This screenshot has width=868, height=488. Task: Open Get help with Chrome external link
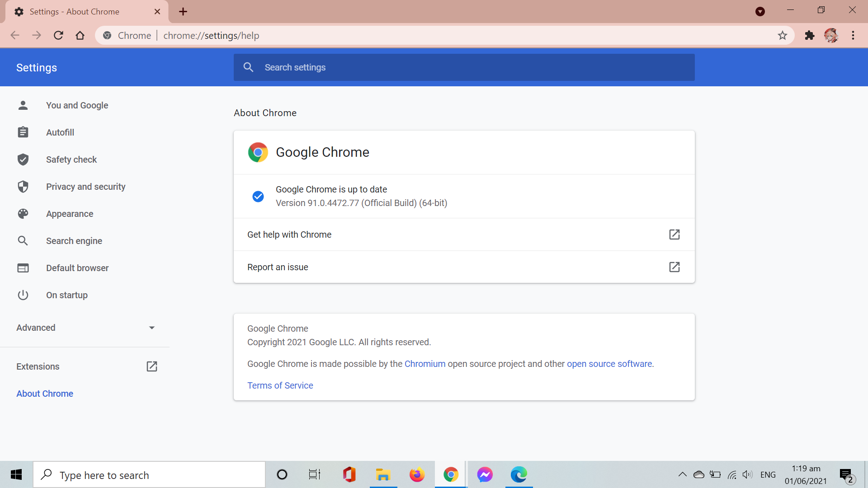tap(674, 235)
